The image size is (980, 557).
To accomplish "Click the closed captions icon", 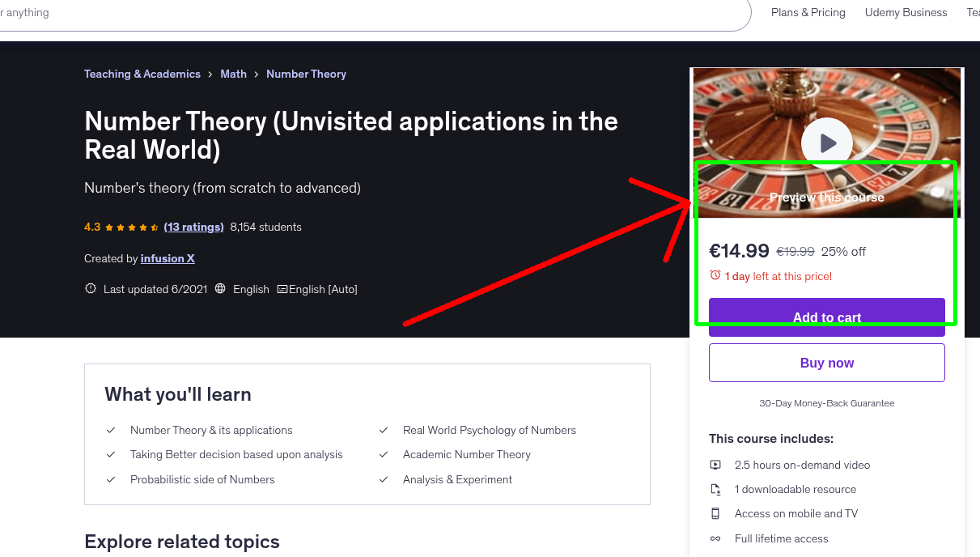I will point(282,289).
